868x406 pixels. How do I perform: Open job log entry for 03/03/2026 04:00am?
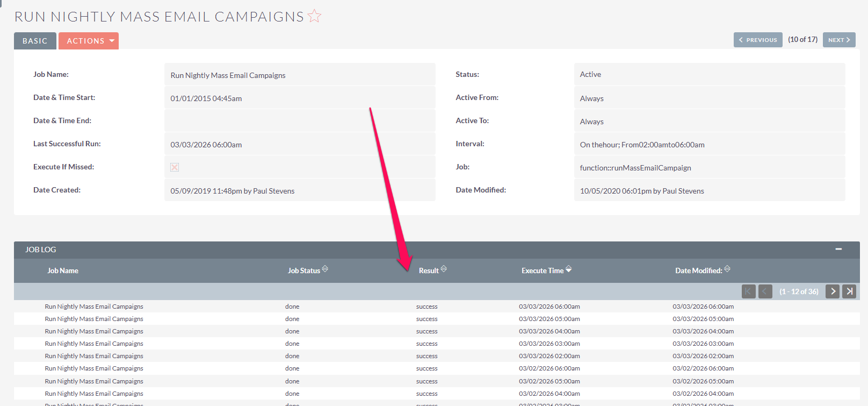click(x=94, y=331)
